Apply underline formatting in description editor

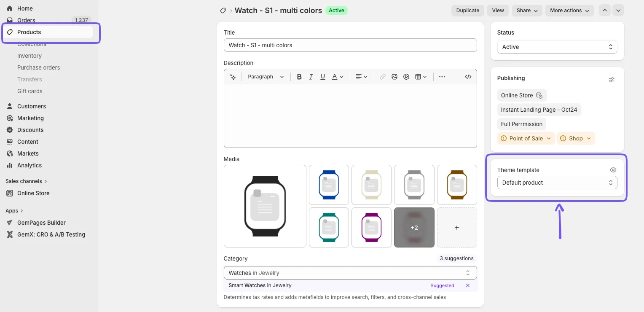[323, 77]
